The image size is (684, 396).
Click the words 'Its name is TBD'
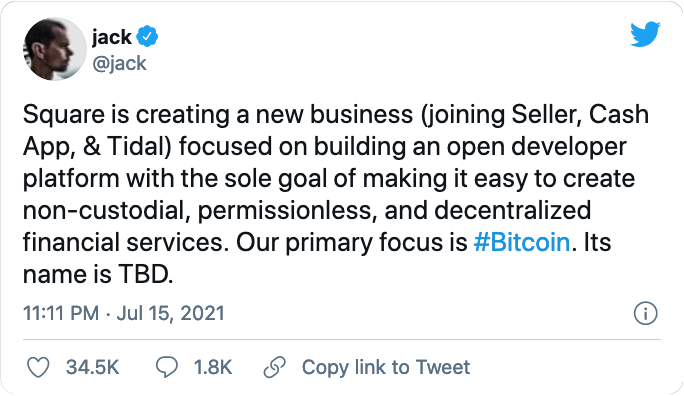tap(317, 258)
